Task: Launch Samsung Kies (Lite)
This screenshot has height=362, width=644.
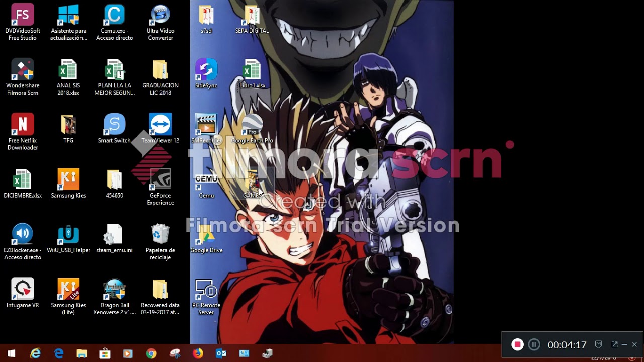Action: 68,296
